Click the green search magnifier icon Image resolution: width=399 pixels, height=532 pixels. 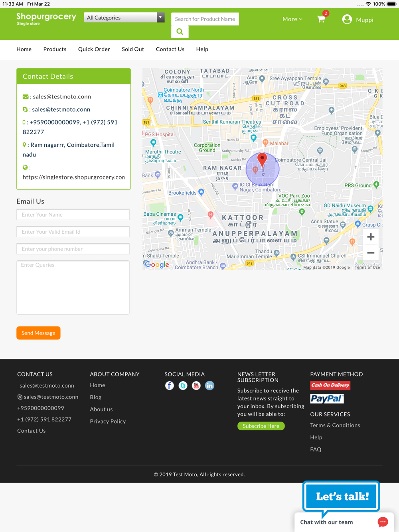click(x=180, y=32)
